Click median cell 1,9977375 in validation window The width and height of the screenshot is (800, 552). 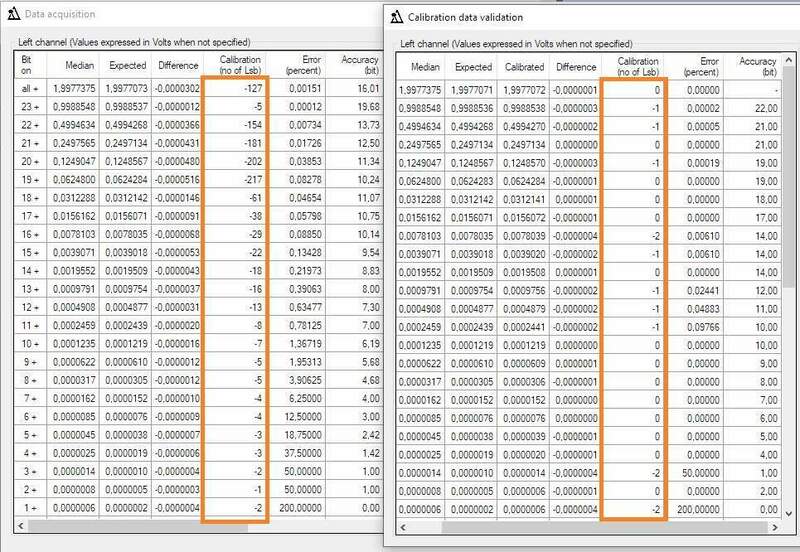pyautogui.click(x=421, y=90)
